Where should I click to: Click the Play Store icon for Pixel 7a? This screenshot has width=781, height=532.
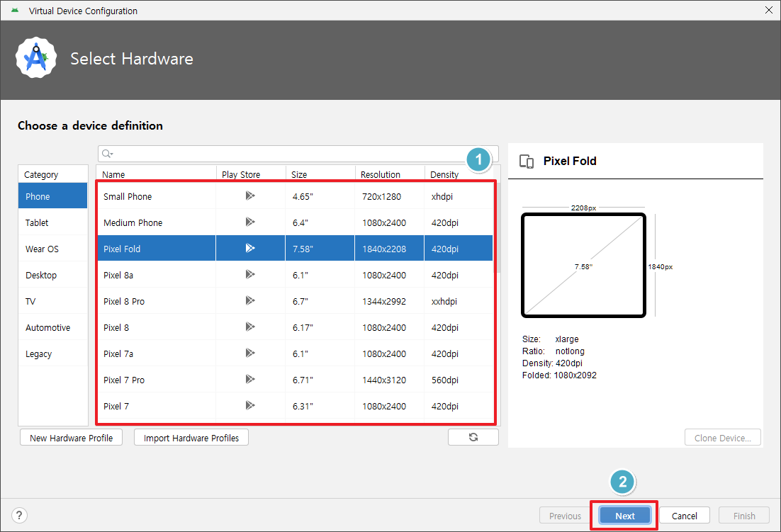coord(250,353)
